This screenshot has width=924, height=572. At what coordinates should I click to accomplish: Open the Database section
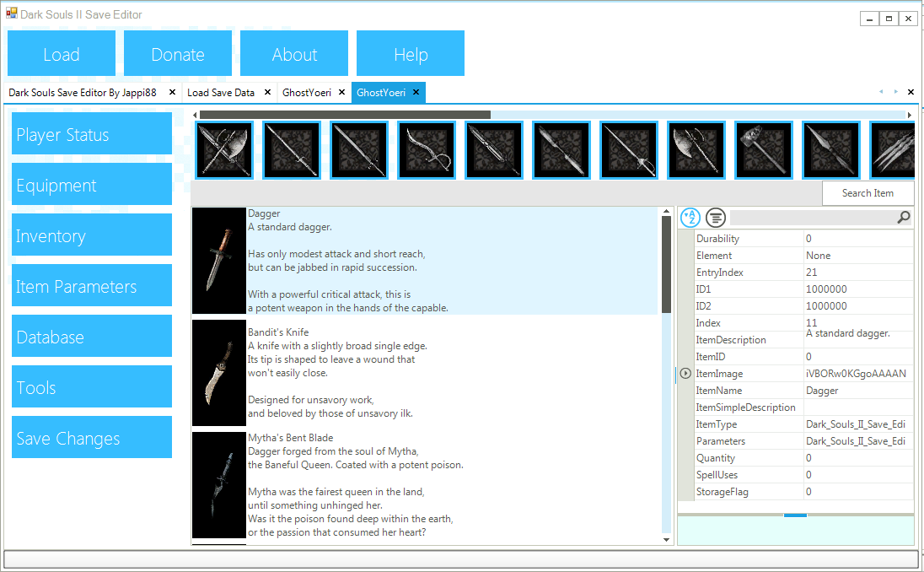92,336
